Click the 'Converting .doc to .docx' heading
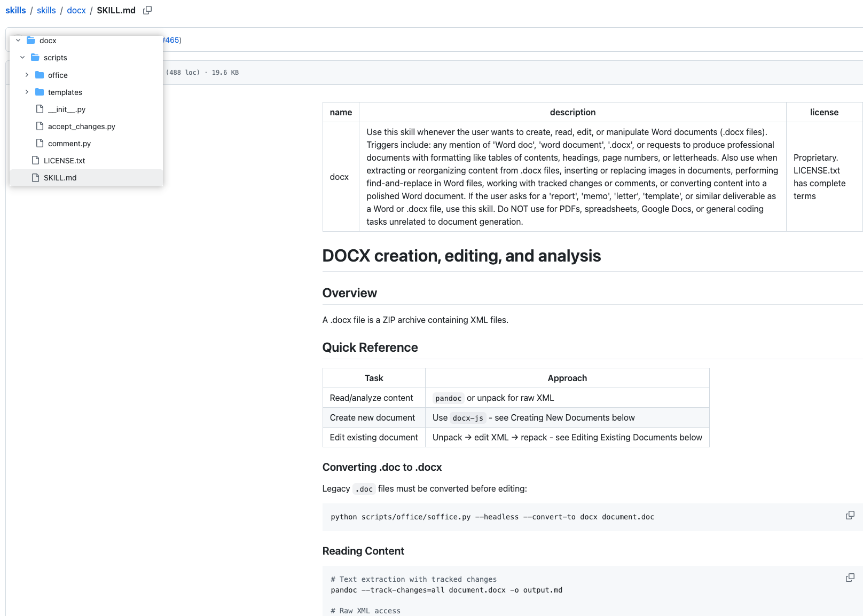 pyautogui.click(x=382, y=467)
